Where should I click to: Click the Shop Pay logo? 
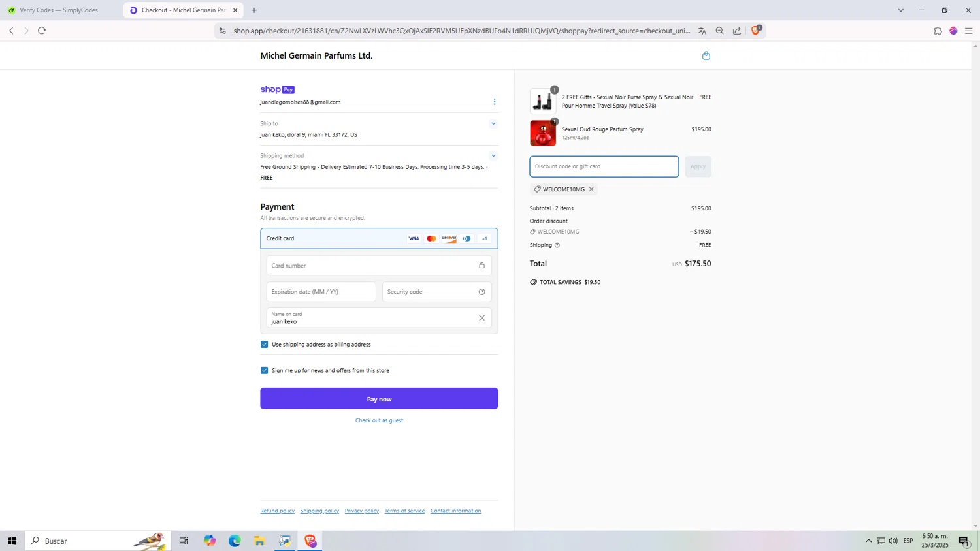point(278,89)
